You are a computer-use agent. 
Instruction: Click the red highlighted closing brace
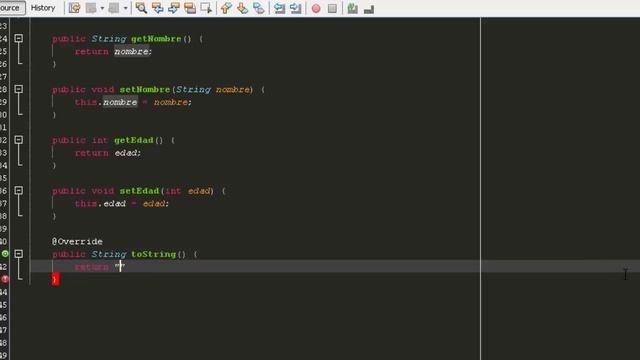click(x=56, y=280)
